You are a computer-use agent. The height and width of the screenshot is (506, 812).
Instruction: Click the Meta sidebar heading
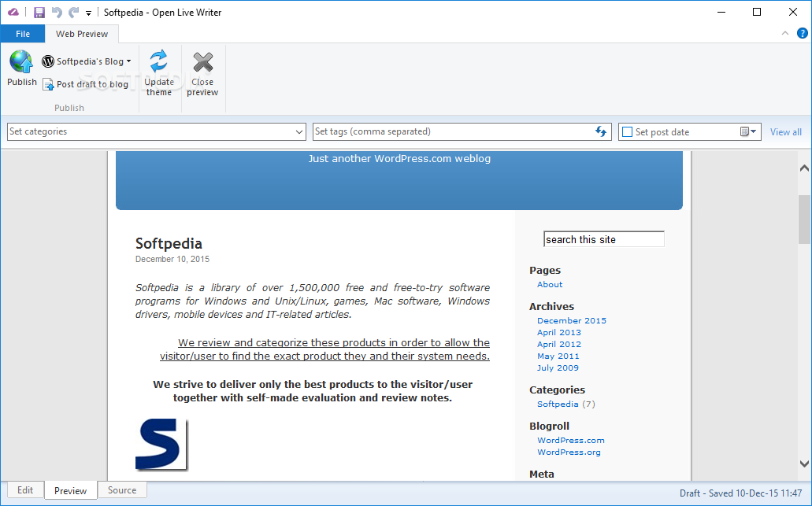click(542, 474)
